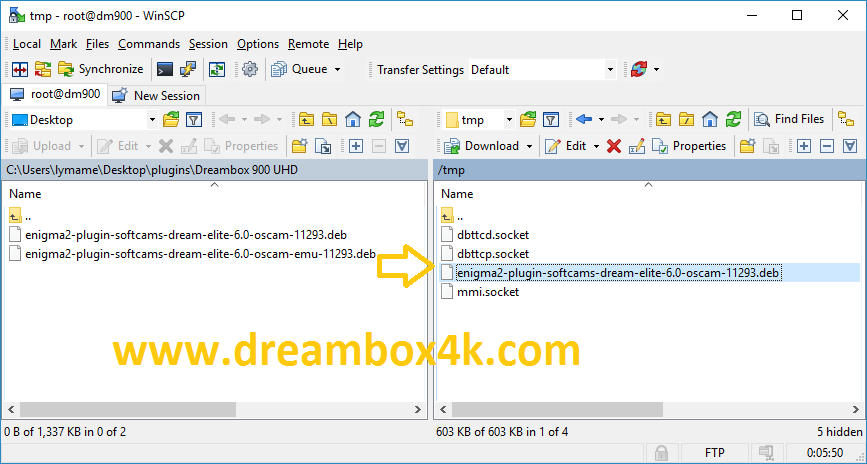Refresh the remote panel
The image size is (867, 464).
click(734, 119)
